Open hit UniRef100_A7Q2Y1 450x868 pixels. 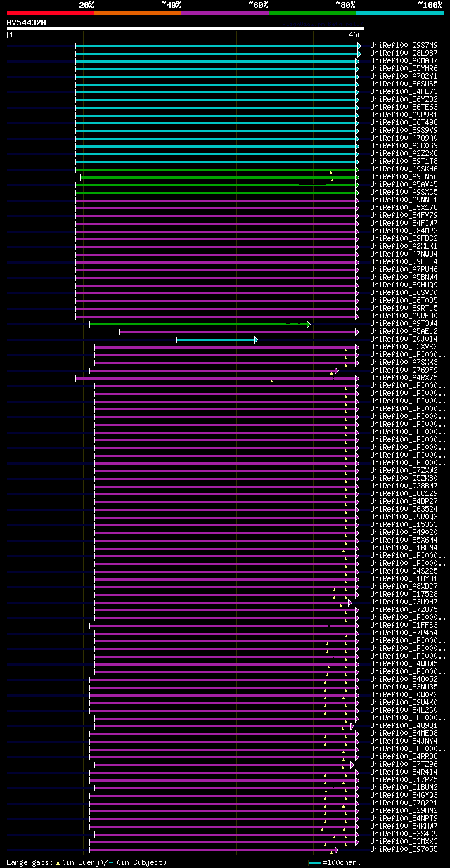(x=404, y=76)
